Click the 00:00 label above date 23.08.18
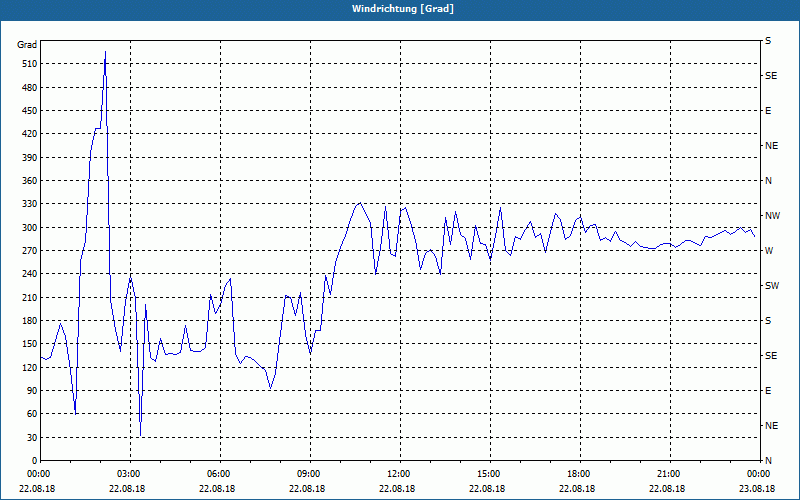Viewport: 800px width, 500px height. pyautogui.click(x=760, y=474)
